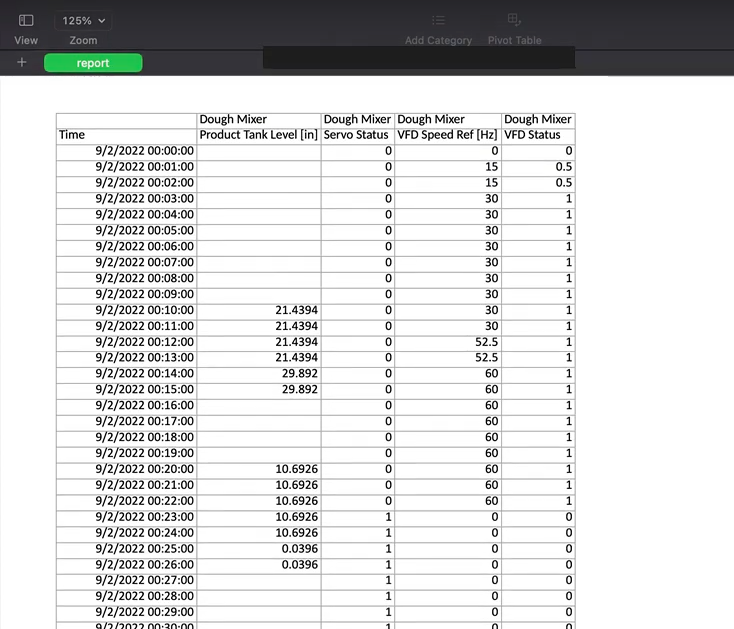Image resolution: width=734 pixels, height=629 pixels.
Task: Select the Servo Status header cell
Action: 358,135
